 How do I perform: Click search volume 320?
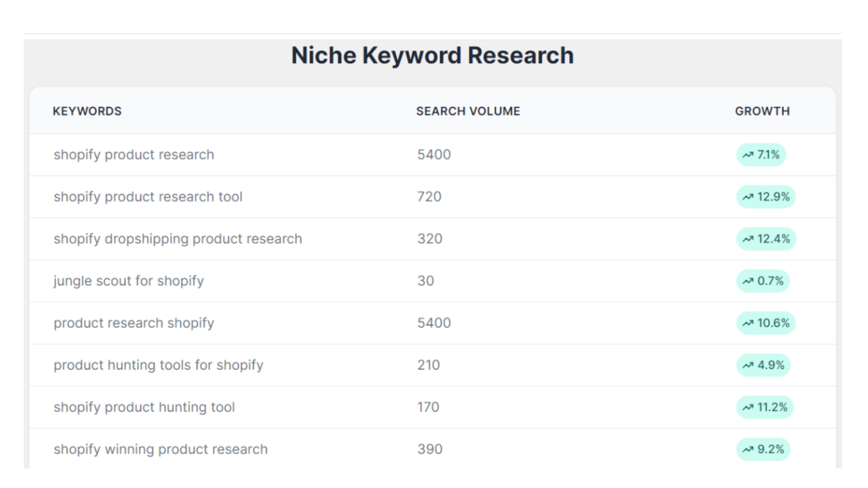coord(430,239)
